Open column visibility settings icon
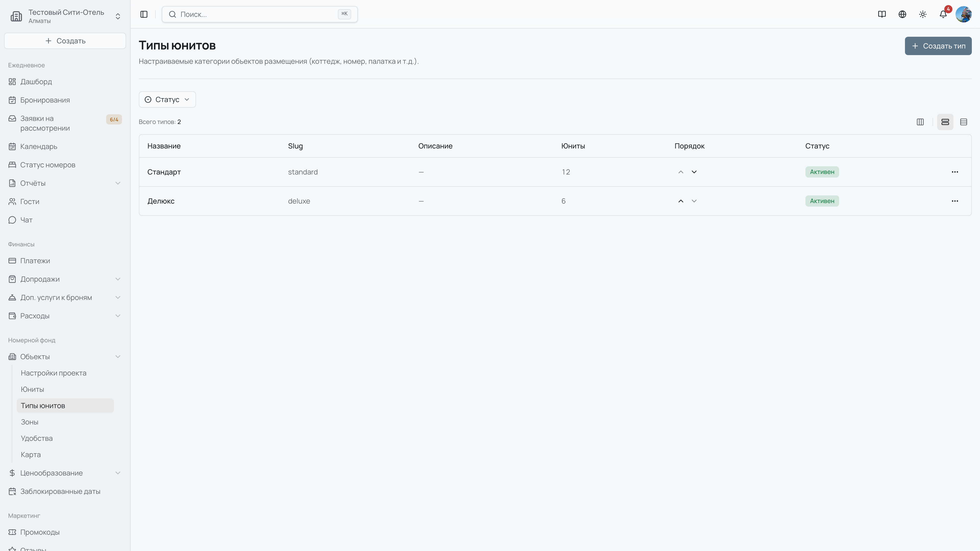980x551 pixels. pos(920,122)
